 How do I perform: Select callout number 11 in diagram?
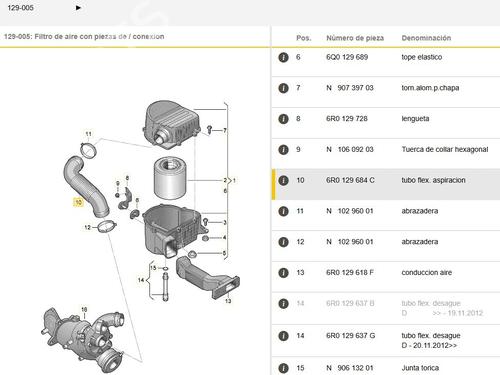(x=88, y=134)
